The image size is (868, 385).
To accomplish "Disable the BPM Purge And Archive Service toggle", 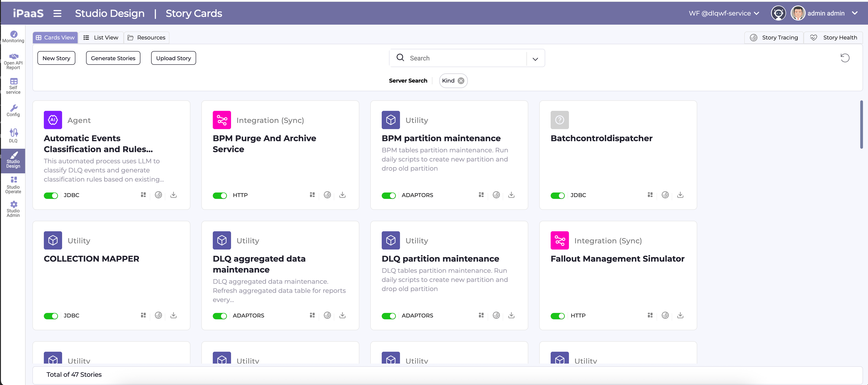I will 220,195.
